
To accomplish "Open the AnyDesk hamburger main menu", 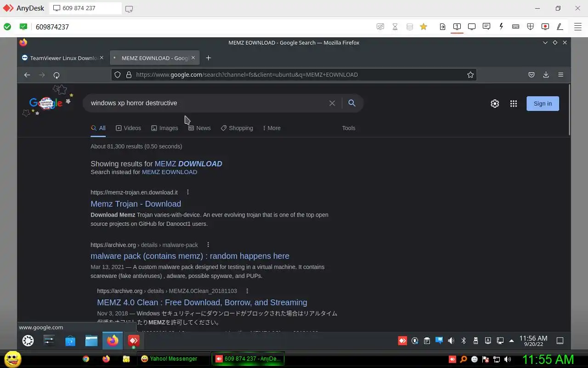I will (578, 27).
